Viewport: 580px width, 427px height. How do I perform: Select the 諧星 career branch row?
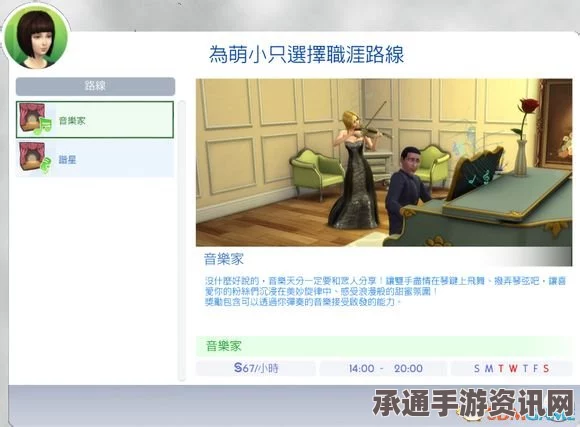coord(95,159)
